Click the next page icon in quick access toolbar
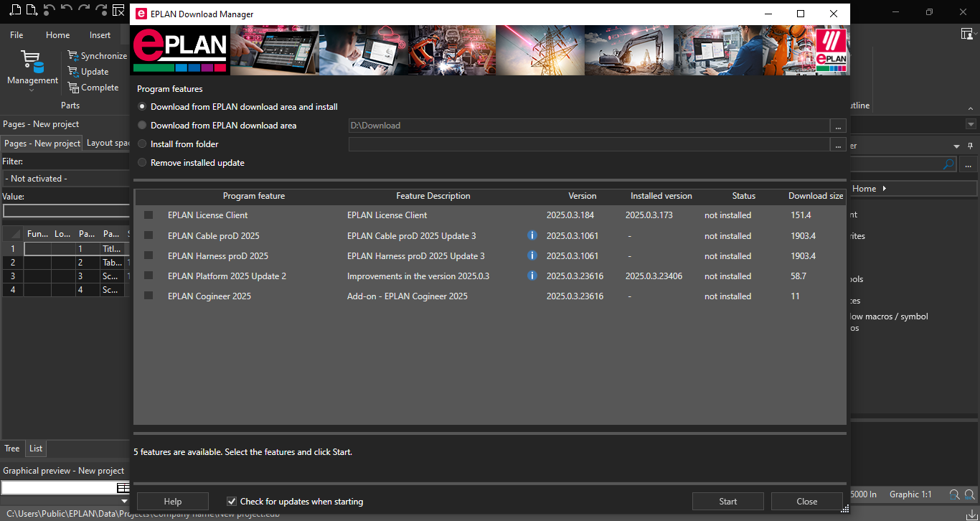This screenshot has height=521, width=980. click(x=32, y=10)
